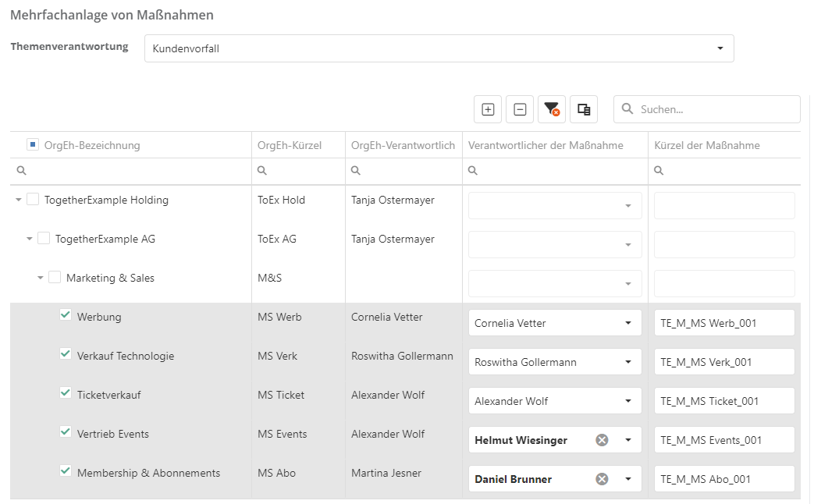The width and height of the screenshot is (814, 504).
Task: Click search icon in OrgEh-Verantwortlich filter
Action: coord(356,171)
